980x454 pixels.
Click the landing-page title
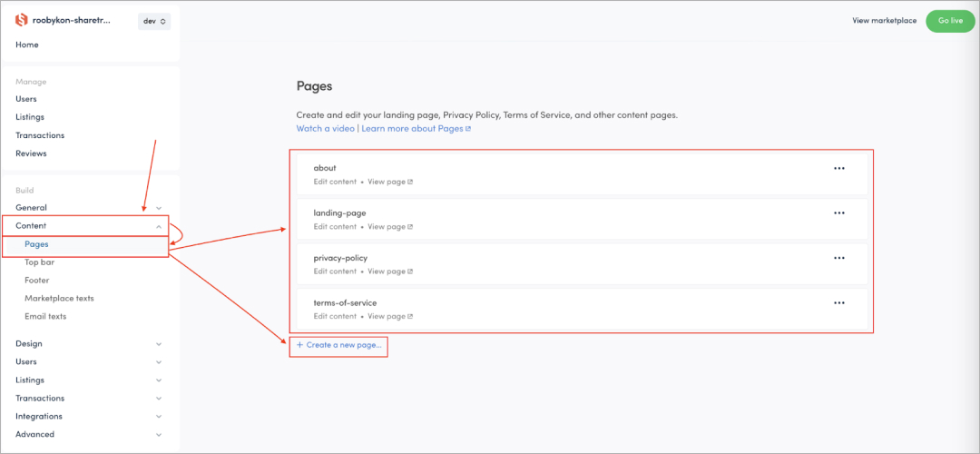340,213
